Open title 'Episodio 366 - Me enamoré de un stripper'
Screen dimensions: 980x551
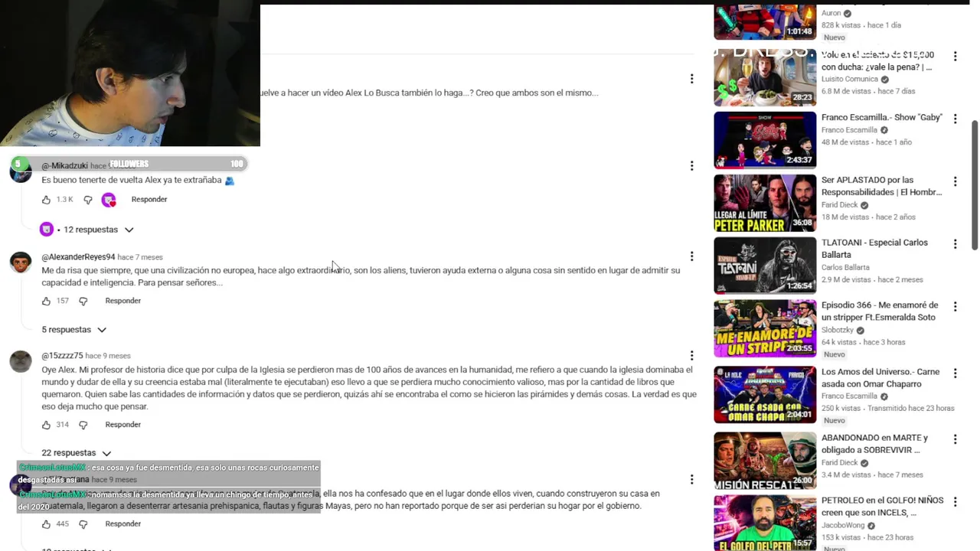point(880,311)
